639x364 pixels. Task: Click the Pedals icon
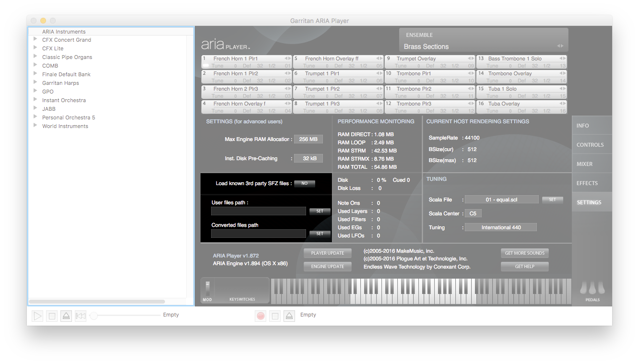pos(592,288)
